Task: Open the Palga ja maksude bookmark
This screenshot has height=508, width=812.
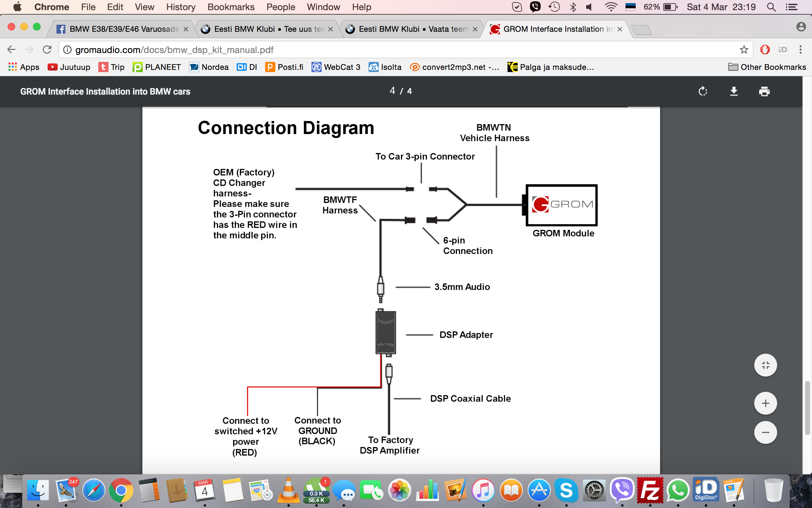Action: tap(551, 67)
